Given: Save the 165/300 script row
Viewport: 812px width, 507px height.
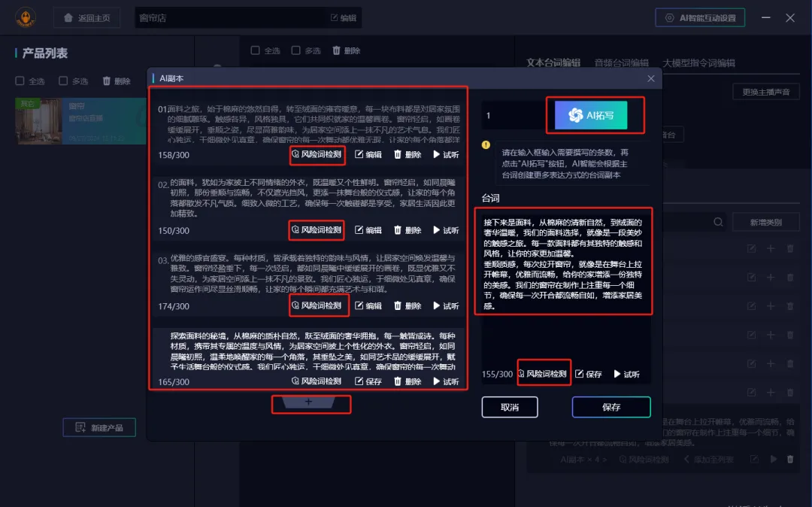Looking at the screenshot, I should click(x=368, y=381).
